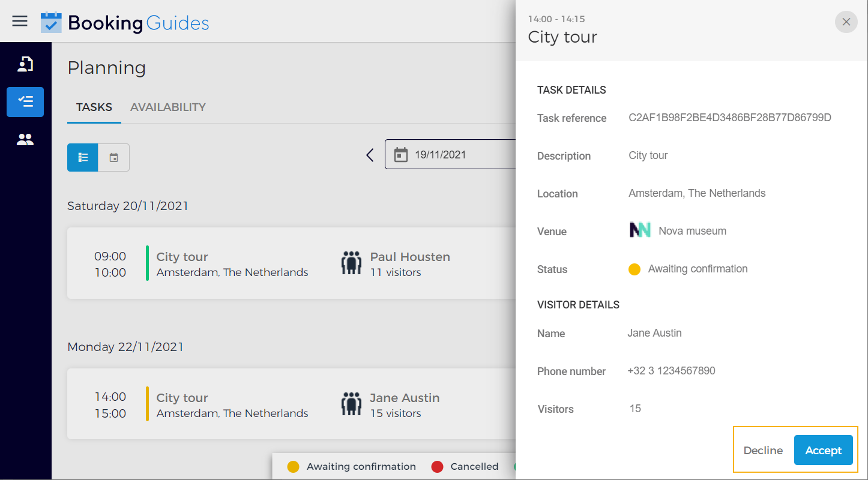Click the name Jane Austin in visitor details
This screenshot has height=480, width=868.
[x=654, y=333]
